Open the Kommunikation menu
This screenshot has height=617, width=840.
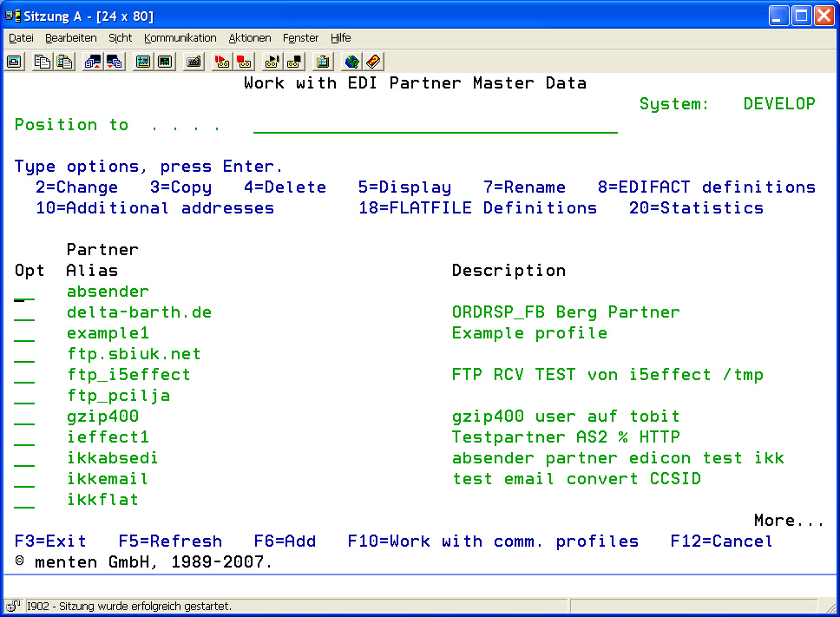[x=180, y=38]
